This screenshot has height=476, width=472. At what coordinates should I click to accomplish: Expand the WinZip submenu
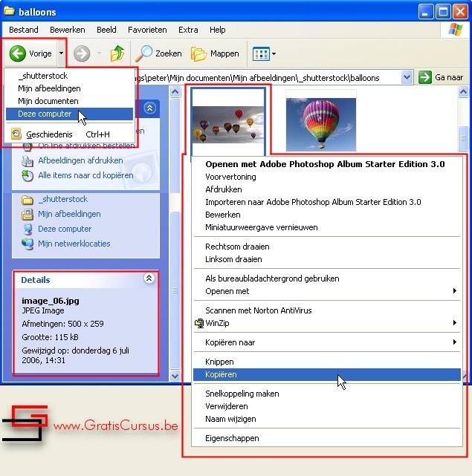pyautogui.click(x=327, y=323)
